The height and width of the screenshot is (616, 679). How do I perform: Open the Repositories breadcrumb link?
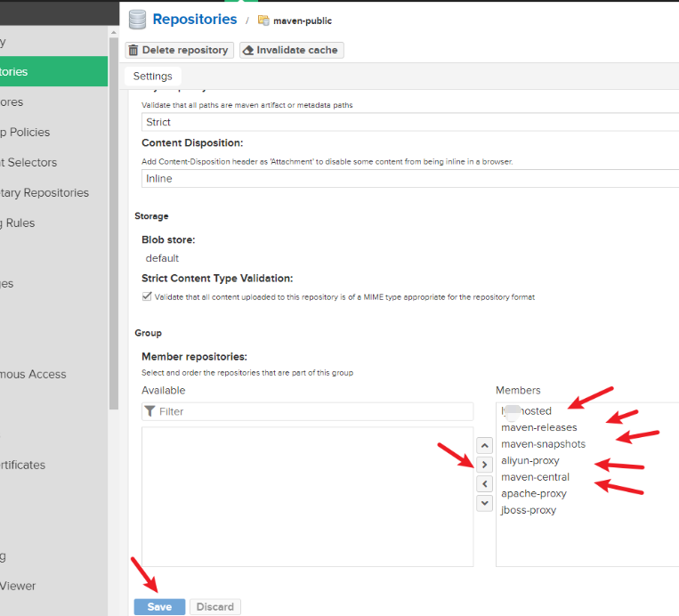pos(195,20)
